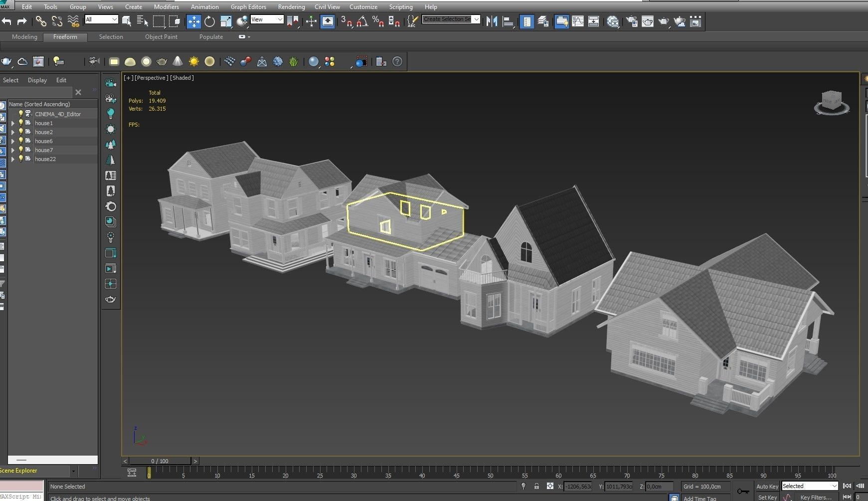
Task: Click the Use Pivot Point Center icon
Action: click(293, 21)
